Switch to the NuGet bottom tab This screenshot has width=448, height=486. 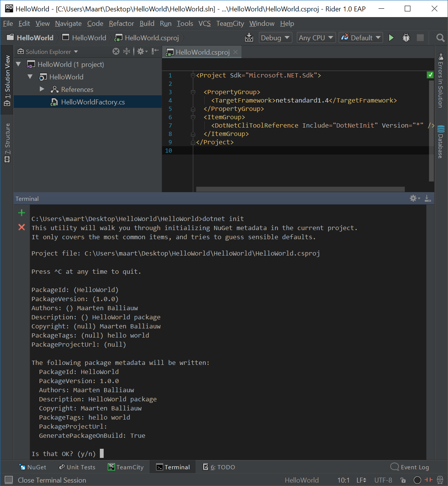(x=33, y=467)
